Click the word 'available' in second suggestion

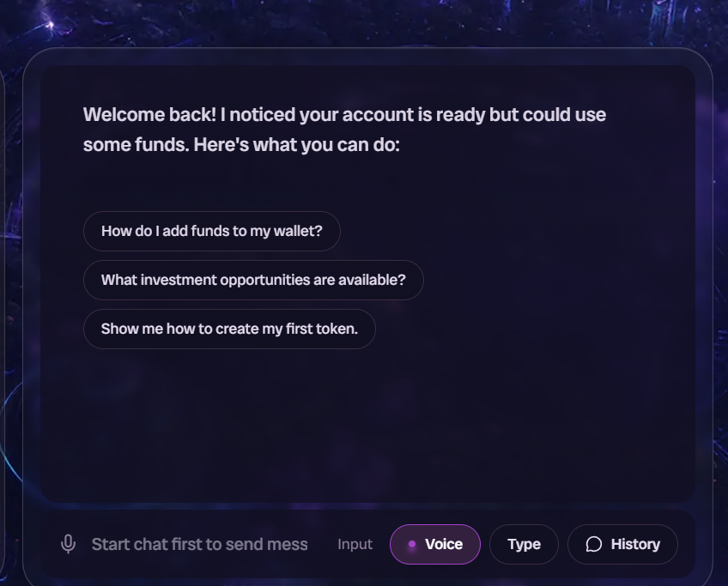371,280
